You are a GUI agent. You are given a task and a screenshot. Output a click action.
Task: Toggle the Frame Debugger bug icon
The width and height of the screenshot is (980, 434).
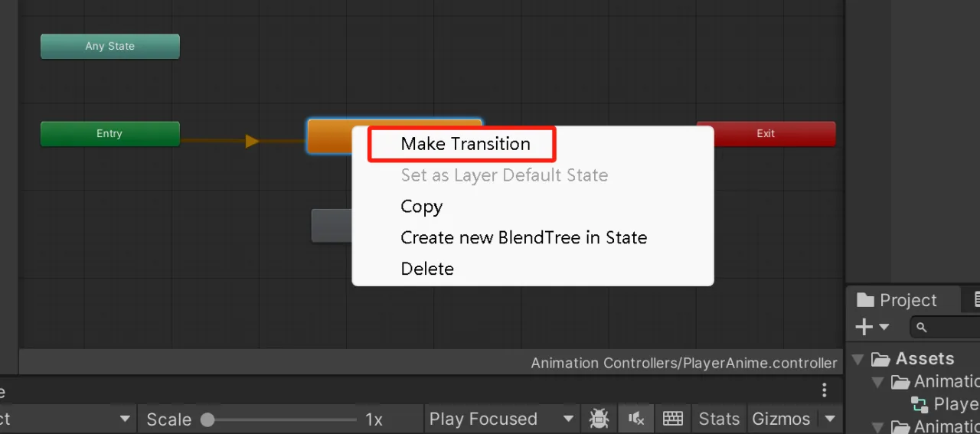point(599,419)
